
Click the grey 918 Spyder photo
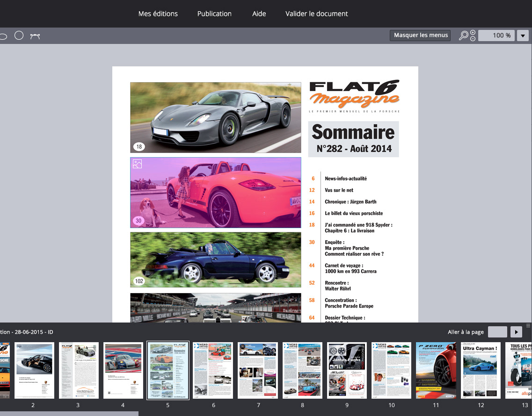pos(215,117)
